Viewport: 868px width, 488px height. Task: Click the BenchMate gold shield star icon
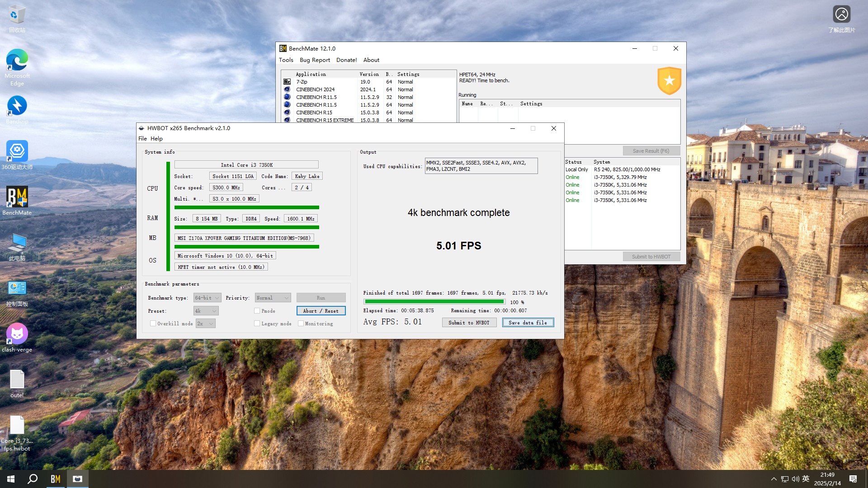669,80
